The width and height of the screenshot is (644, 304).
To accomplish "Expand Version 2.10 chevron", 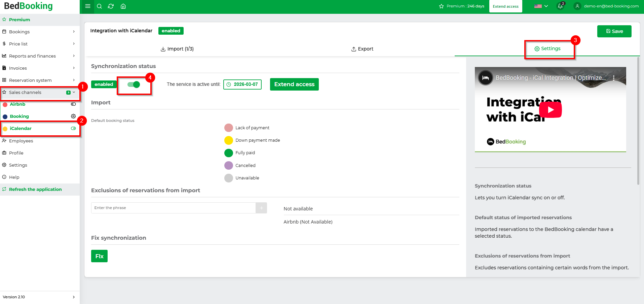I will pos(74,297).
